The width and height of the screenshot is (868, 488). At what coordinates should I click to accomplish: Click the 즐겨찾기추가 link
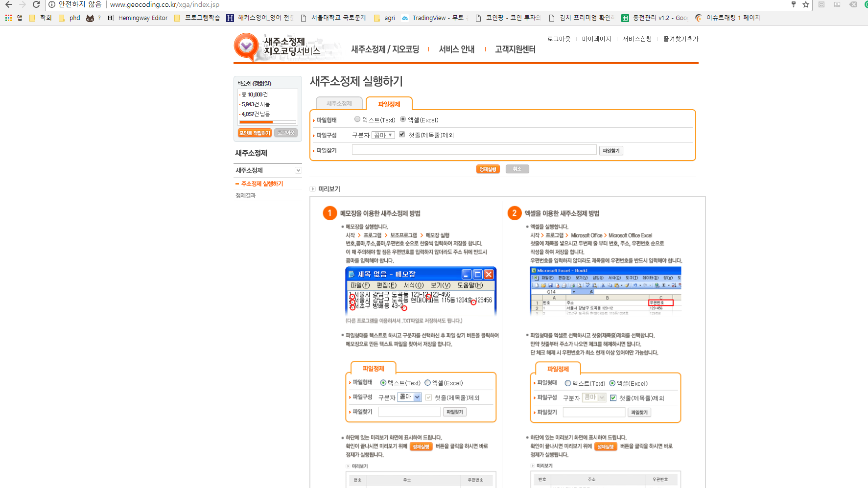(x=681, y=39)
